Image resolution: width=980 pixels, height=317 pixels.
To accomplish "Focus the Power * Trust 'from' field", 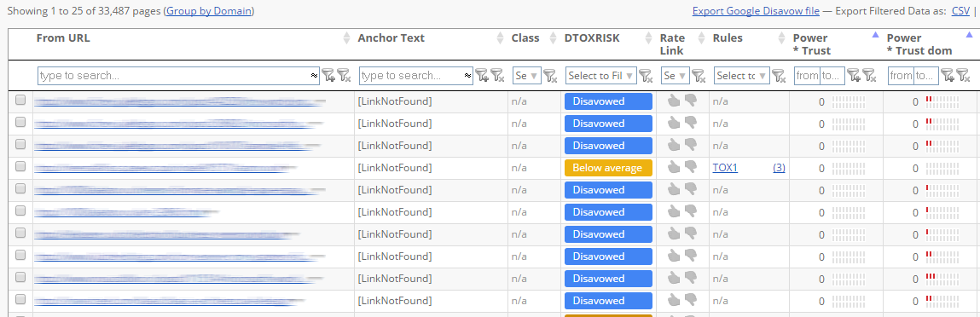I will 807,76.
